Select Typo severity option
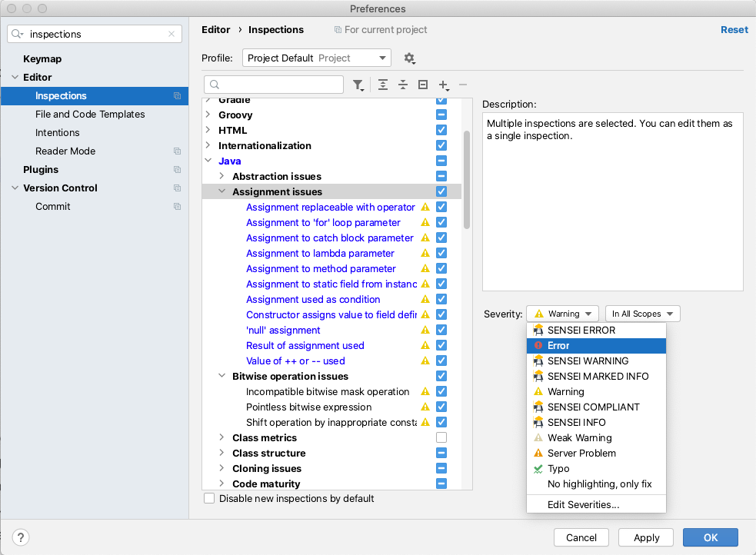The image size is (756, 555). (596, 468)
